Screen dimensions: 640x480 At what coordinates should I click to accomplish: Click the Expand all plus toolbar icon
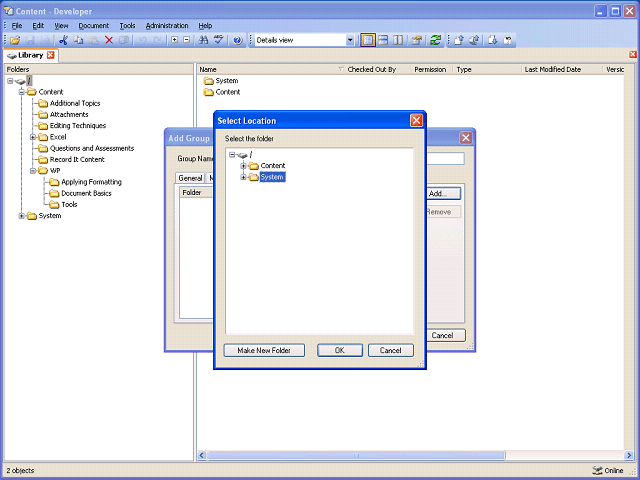(174, 40)
